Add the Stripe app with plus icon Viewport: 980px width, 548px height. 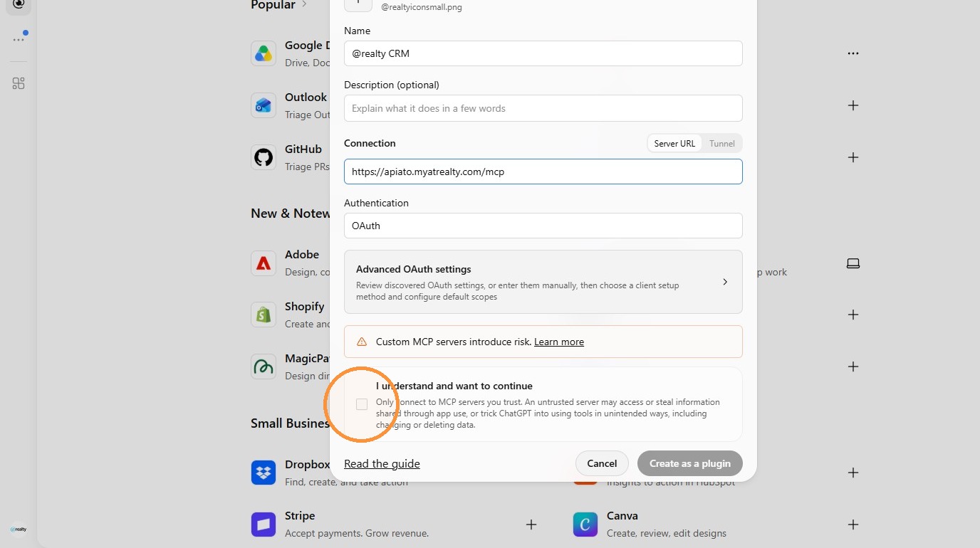[531, 525]
